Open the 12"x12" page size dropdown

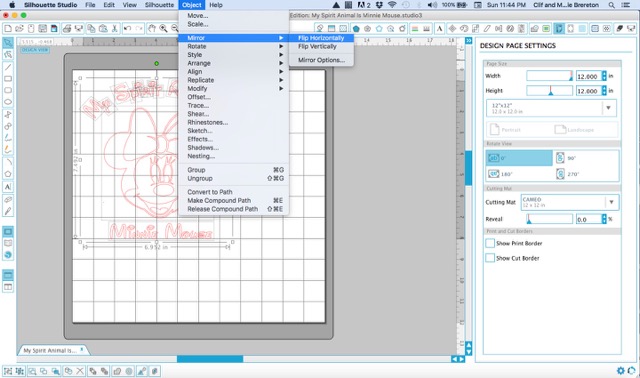551,108
